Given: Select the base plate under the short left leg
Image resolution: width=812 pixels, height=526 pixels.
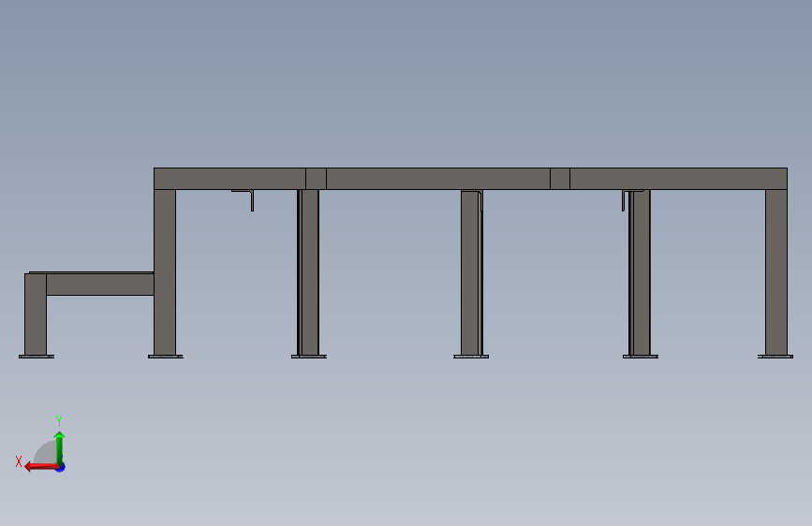Looking at the screenshot, I should click(x=37, y=357).
